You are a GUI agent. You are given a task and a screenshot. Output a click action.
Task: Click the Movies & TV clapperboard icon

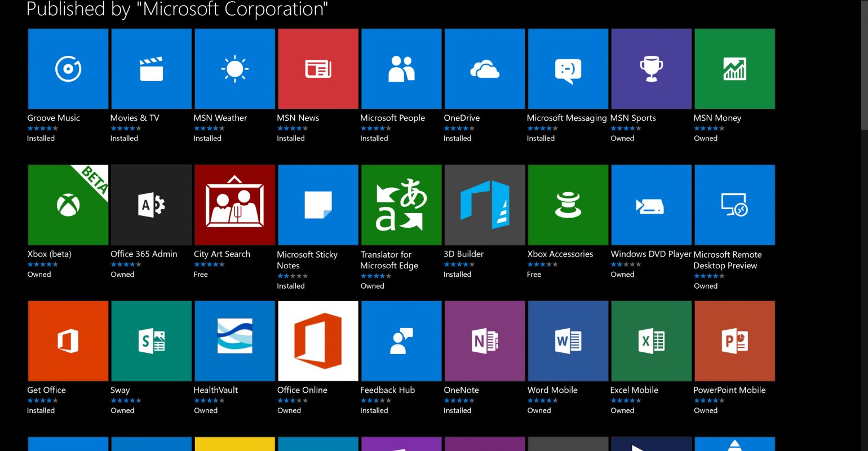[151, 69]
